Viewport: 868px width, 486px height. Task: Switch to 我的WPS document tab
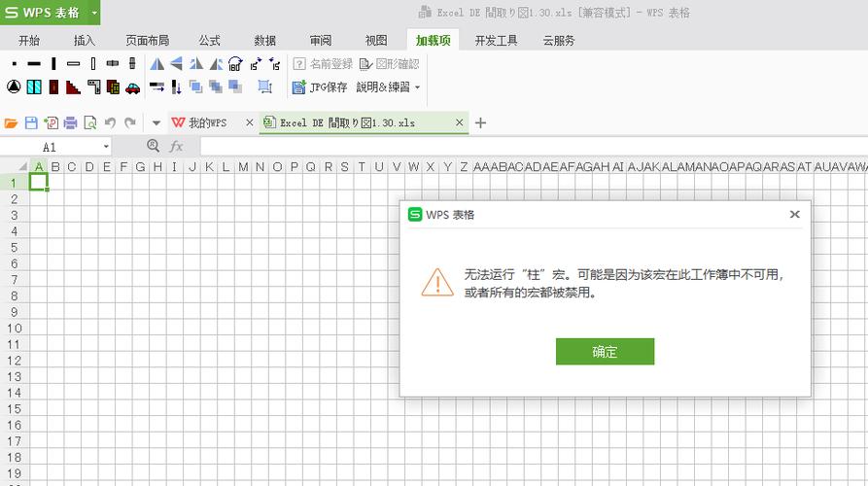207,122
